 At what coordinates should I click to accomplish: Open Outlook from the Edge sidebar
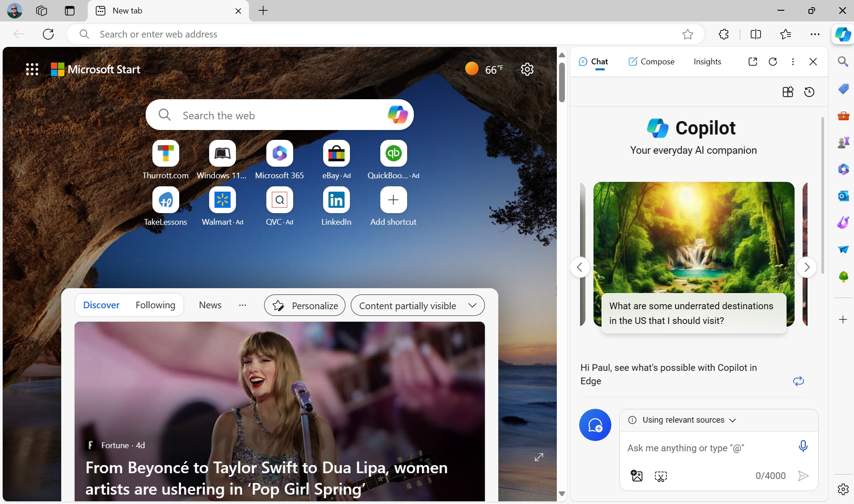(843, 196)
